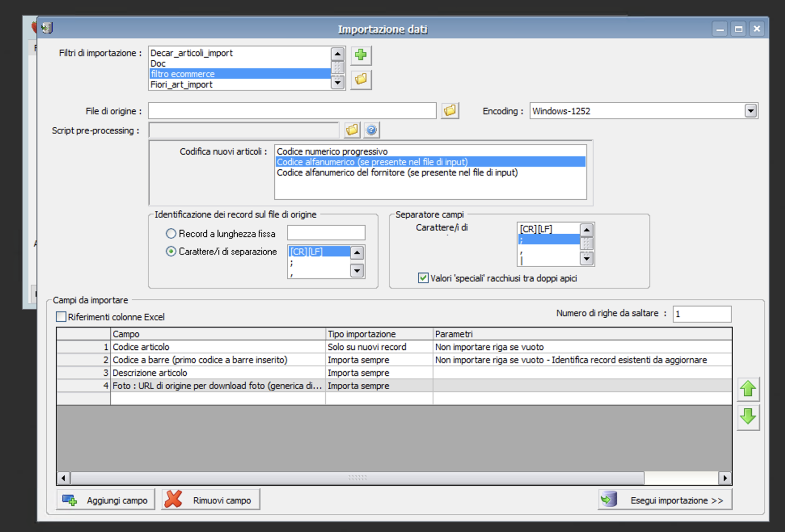
Task: Browse for pre-processing script folder icon
Action: pos(352,130)
